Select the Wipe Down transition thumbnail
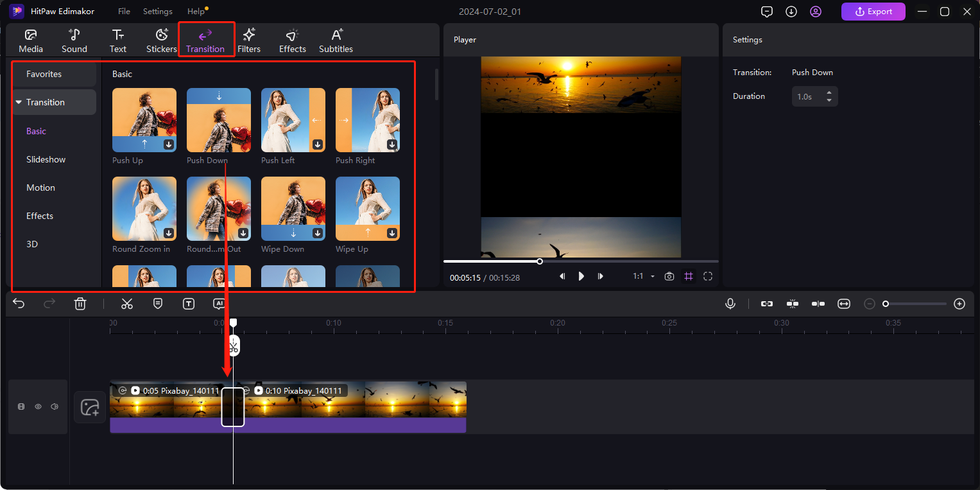980x490 pixels. [x=293, y=209]
